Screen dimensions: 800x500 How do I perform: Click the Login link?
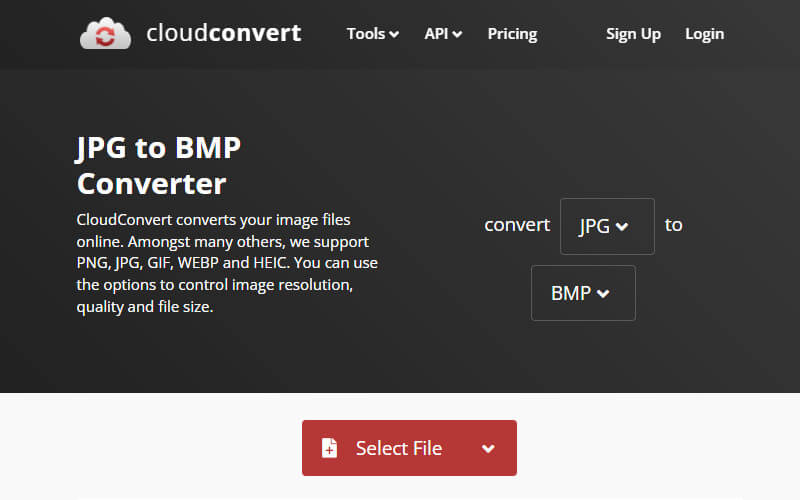(704, 34)
